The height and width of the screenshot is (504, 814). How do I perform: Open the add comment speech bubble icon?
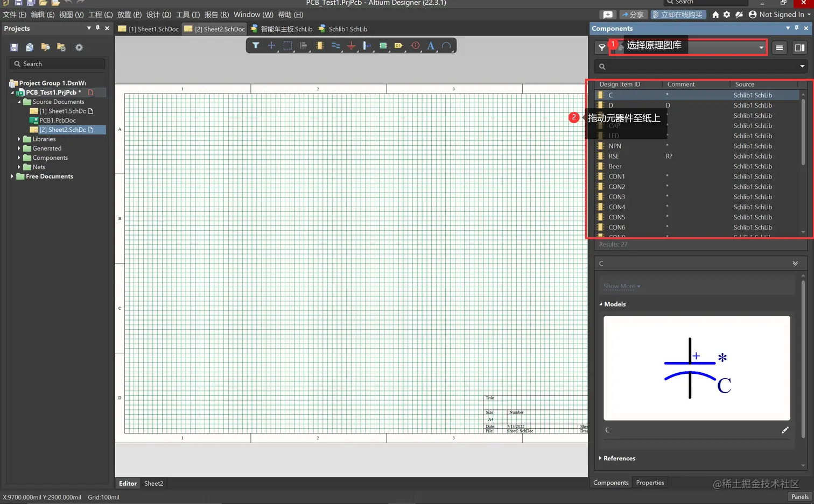[608, 15]
